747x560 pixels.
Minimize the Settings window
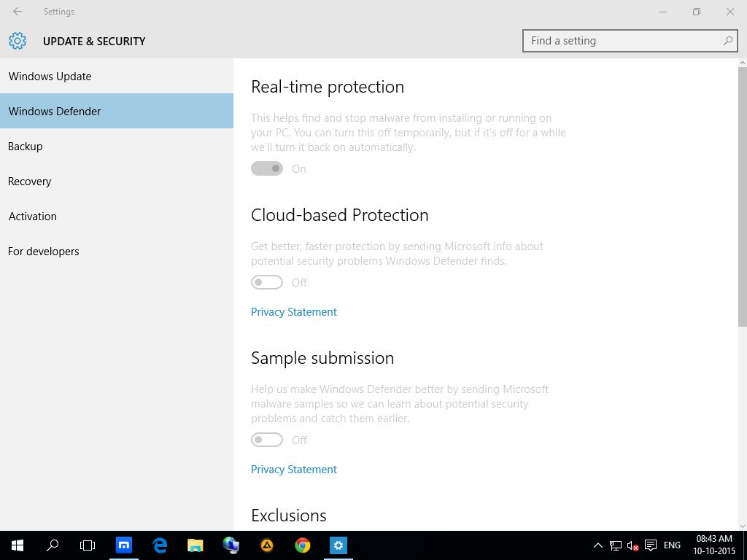662,12
